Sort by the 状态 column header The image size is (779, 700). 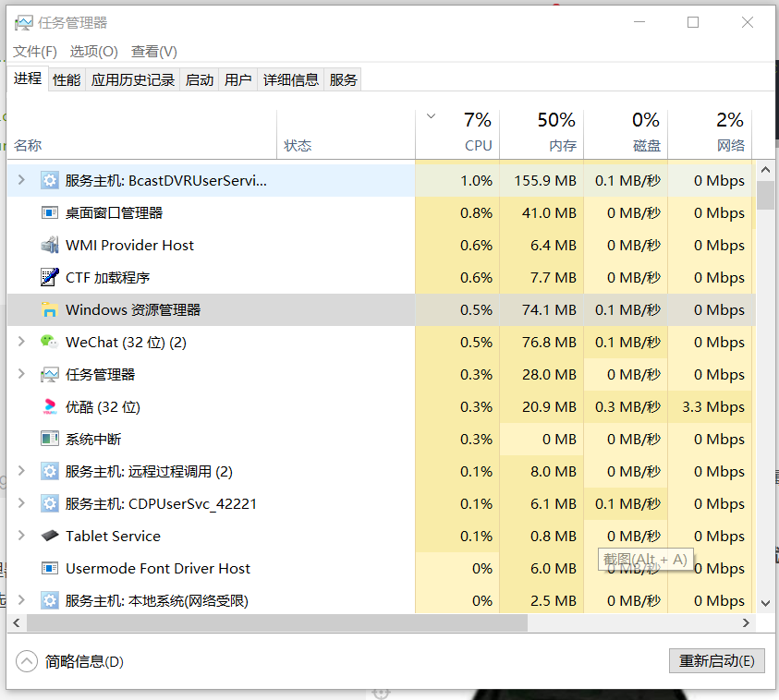(346, 135)
